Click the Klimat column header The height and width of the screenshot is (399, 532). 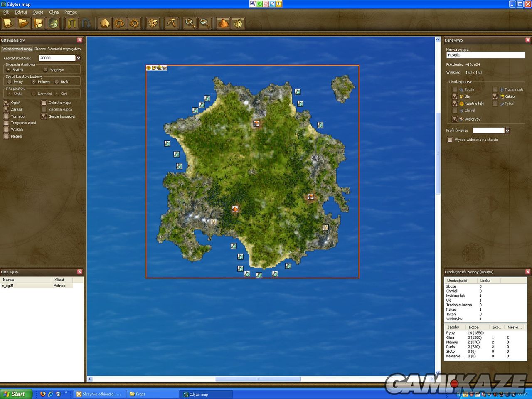point(62,280)
